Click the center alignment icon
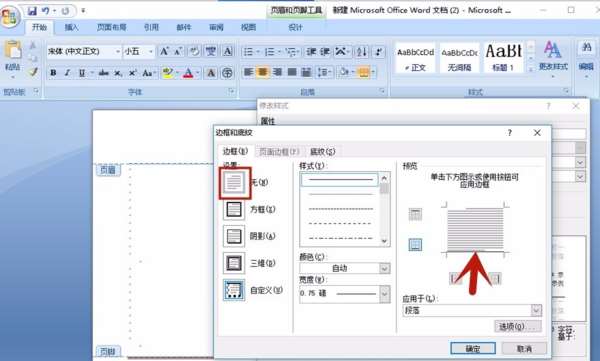The image size is (600, 361). click(x=262, y=72)
